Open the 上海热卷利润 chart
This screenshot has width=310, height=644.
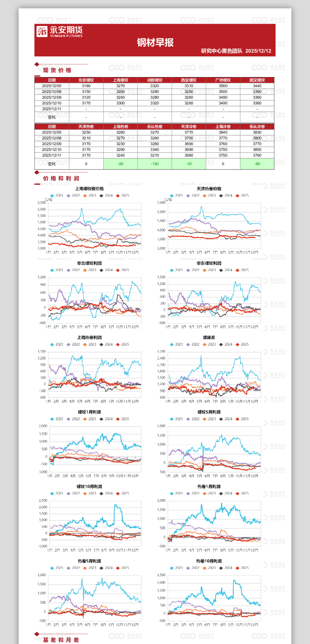pos(90,370)
